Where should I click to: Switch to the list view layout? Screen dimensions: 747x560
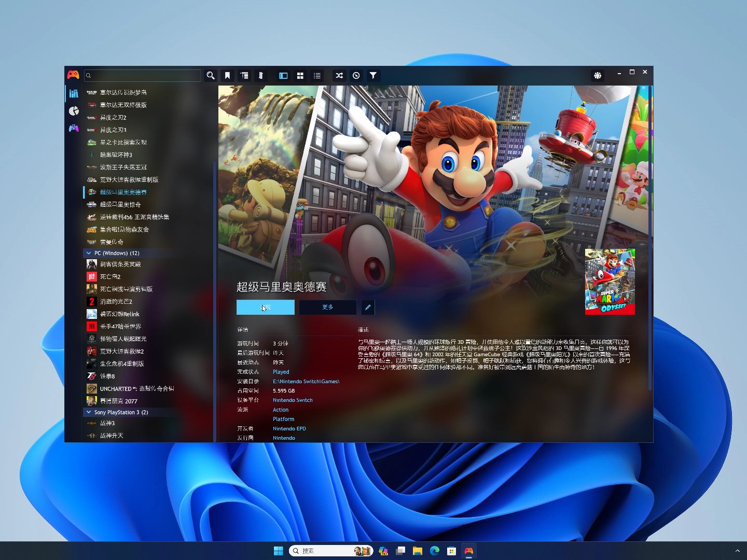pyautogui.click(x=317, y=76)
